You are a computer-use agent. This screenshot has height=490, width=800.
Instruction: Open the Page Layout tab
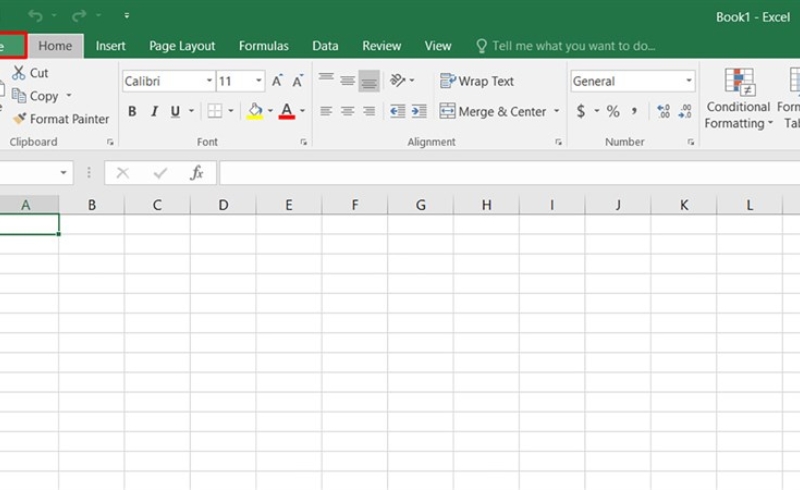click(x=182, y=46)
